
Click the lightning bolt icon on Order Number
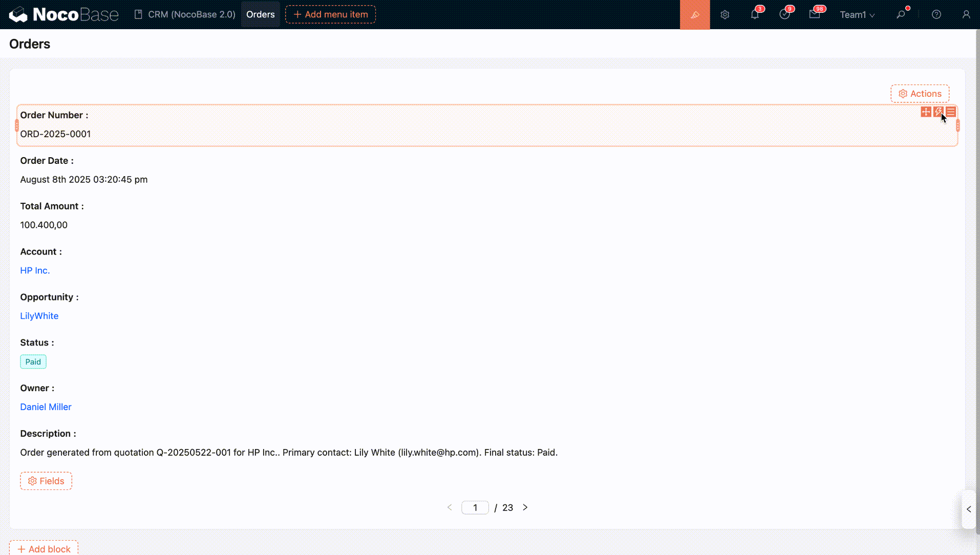pos(938,112)
